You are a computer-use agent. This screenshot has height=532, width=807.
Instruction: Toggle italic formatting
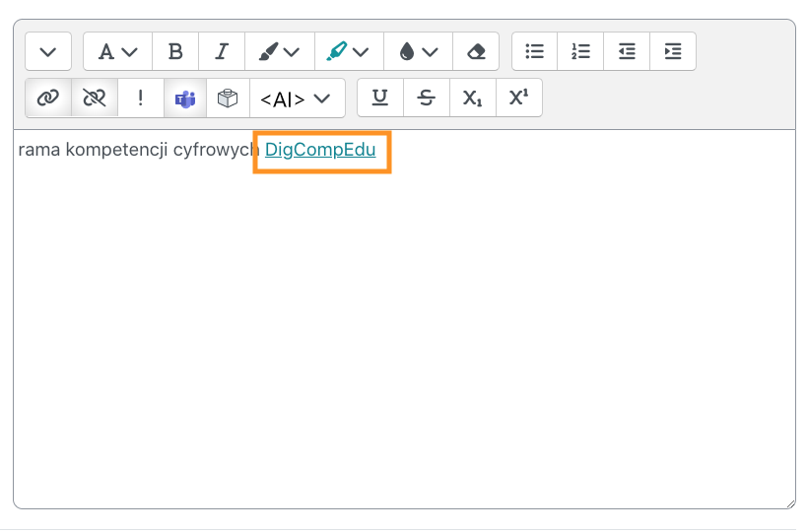point(222,51)
